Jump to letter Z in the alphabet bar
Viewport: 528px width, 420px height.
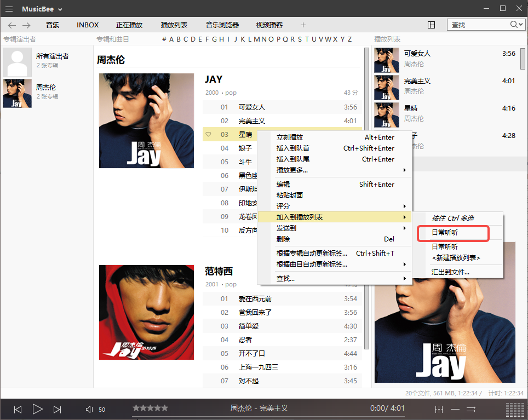tap(349, 39)
